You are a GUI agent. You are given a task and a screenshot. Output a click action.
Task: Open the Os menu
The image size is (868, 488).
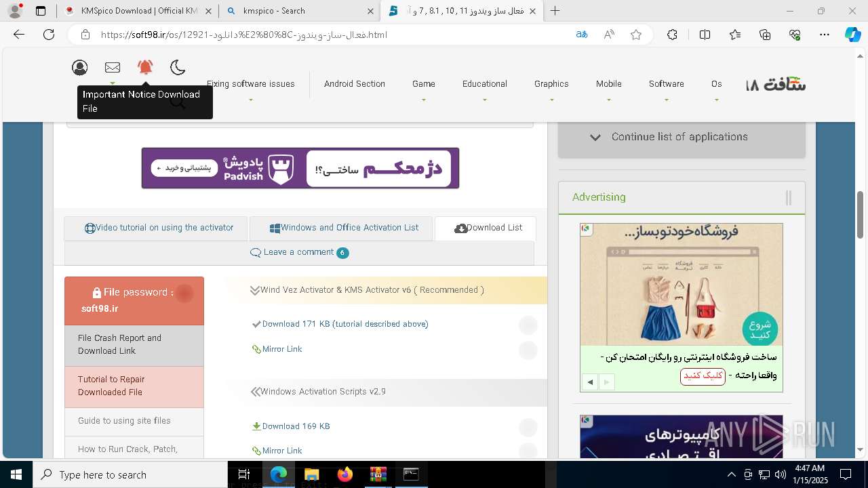(717, 84)
